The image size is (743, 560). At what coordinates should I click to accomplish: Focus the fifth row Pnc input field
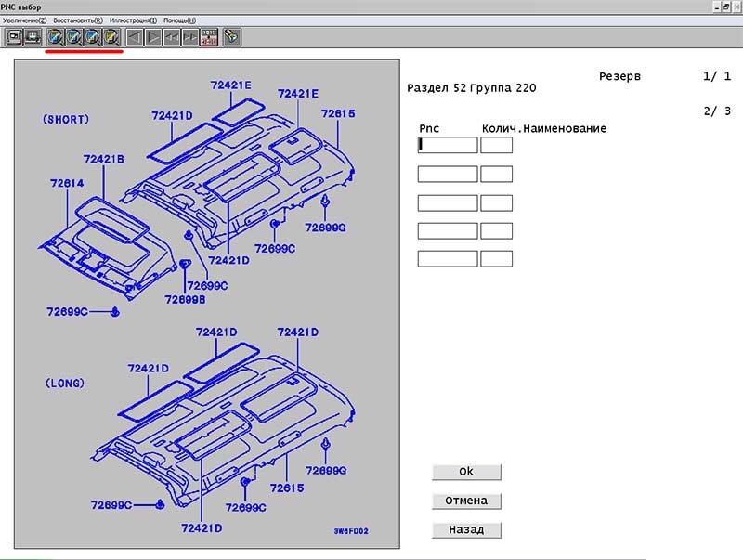pyautogui.click(x=448, y=259)
